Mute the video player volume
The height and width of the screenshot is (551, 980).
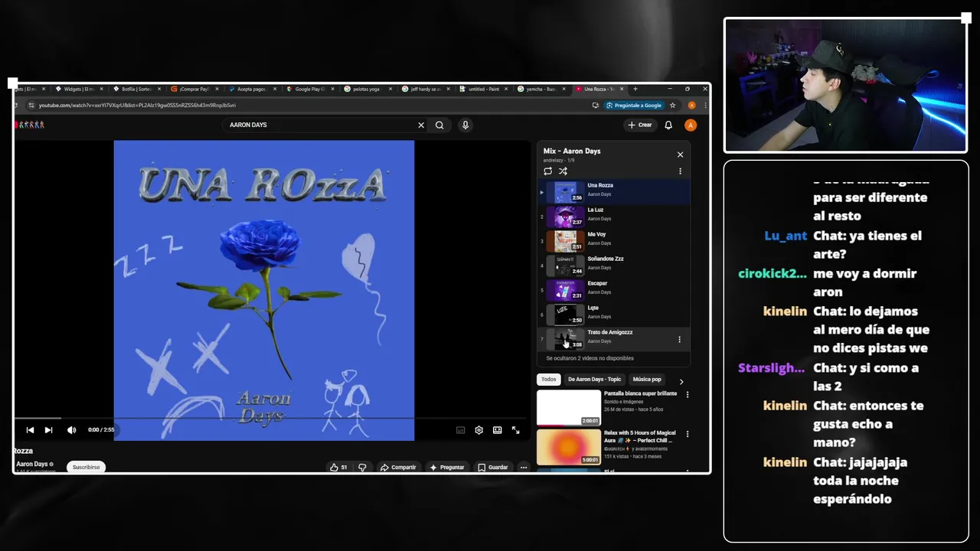click(71, 430)
